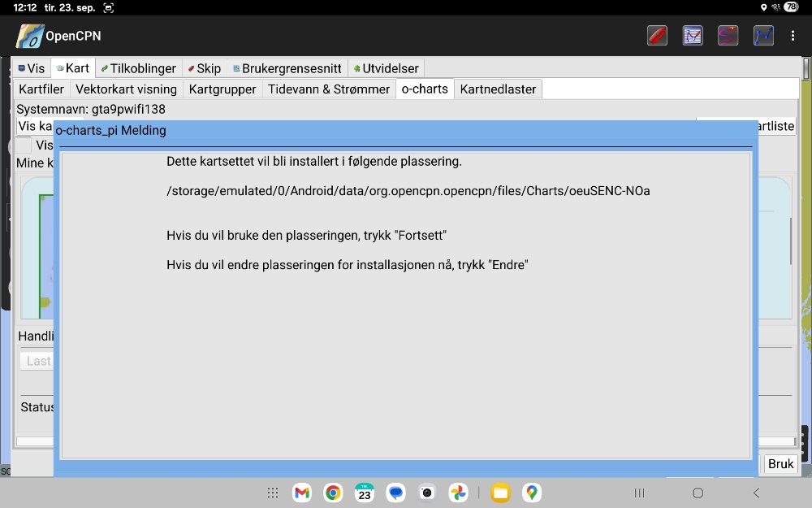The image size is (812, 508).
Task: Select the blue route-line icon
Action: pyautogui.click(x=763, y=36)
